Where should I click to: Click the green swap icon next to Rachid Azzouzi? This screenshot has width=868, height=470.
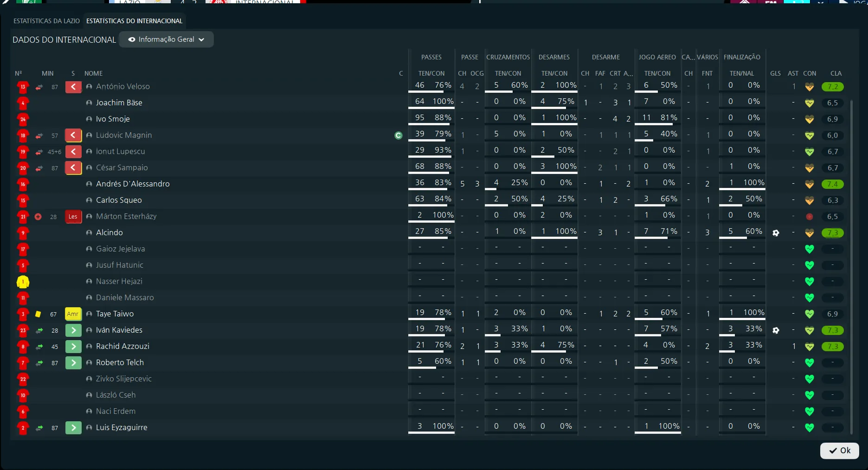tap(39, 347)
